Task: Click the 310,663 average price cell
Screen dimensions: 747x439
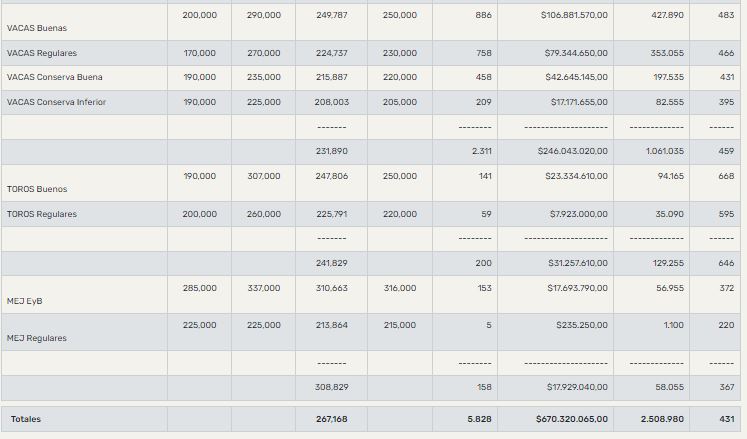Action: [331, 288]
